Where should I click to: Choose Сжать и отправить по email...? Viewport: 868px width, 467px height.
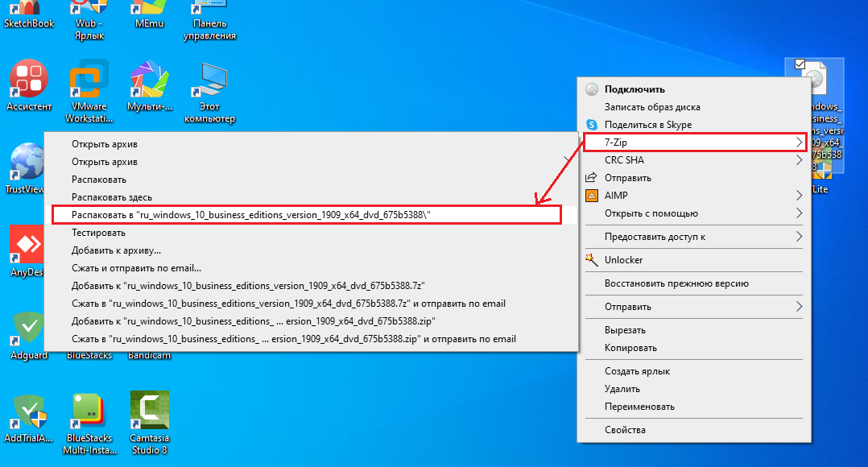pos(311,268)
